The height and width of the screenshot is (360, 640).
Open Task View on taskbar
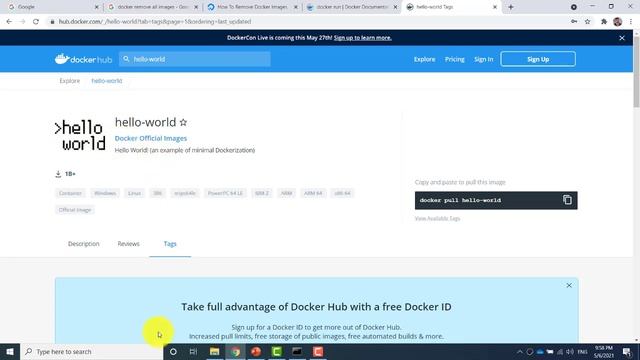tap(193, 351)
